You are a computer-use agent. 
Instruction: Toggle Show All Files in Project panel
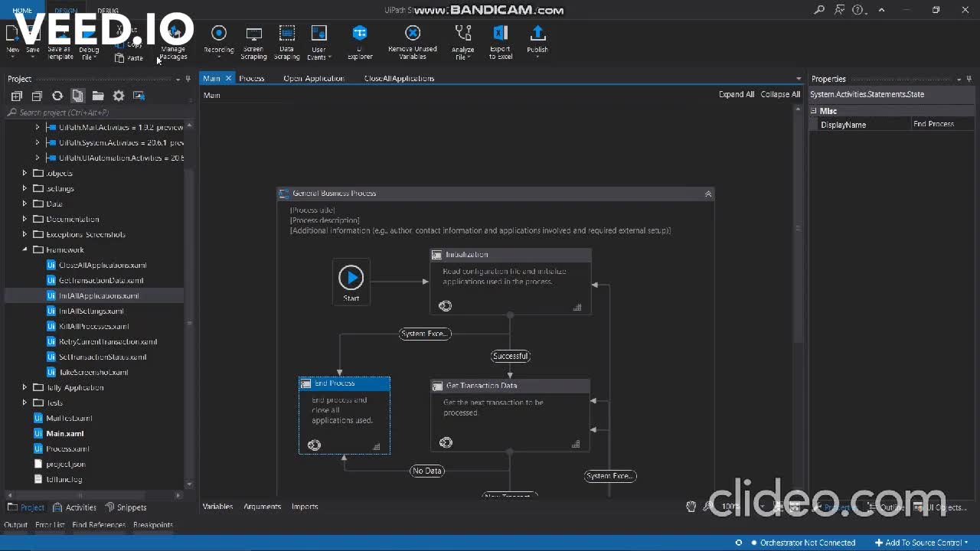(x=77, y=96)
